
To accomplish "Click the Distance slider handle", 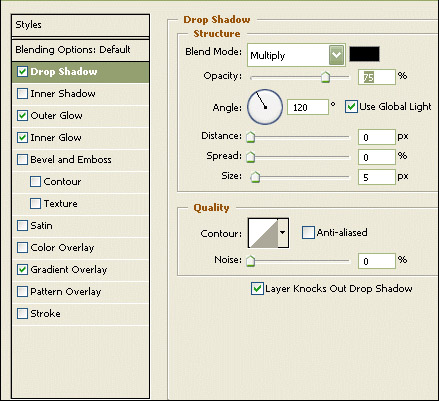I will 250,137.
